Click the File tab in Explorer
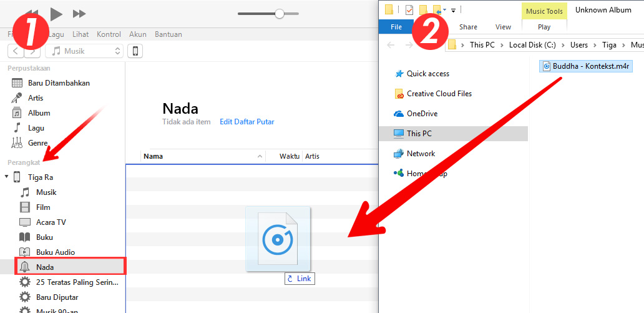The width and height of the screenshot is (644, 313). (x=396, y=27)
